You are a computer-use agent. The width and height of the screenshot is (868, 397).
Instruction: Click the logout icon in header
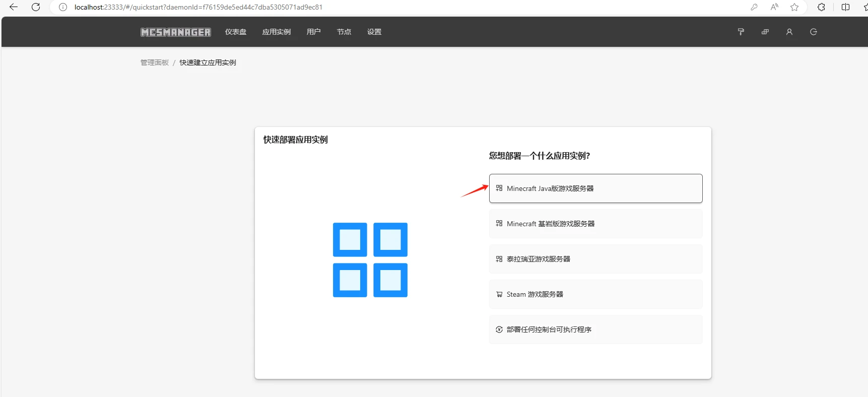point(813,32)
